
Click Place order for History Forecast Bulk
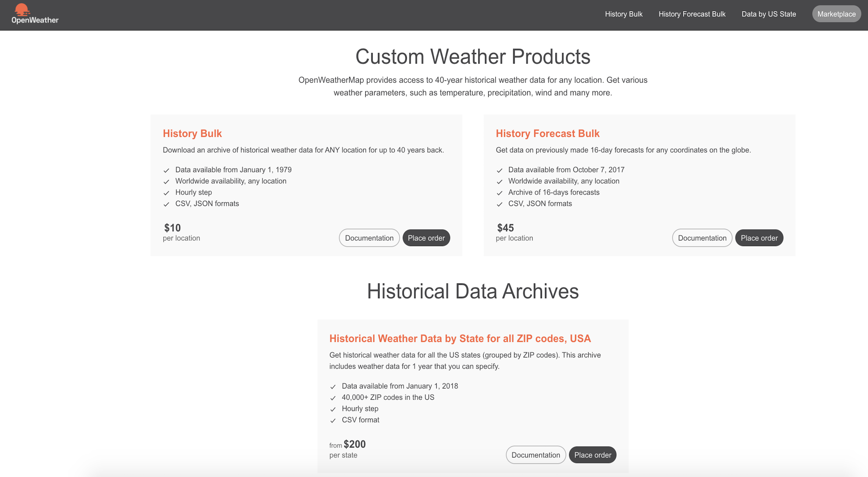759,238
